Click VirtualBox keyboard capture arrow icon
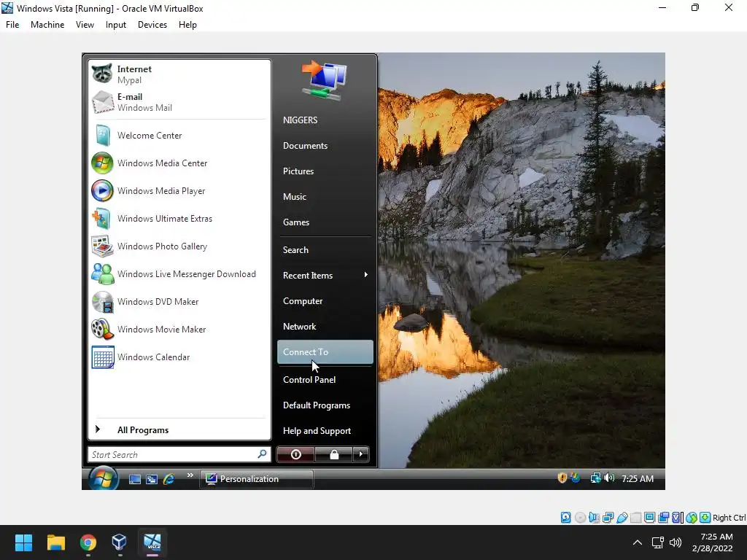 (x=705, y=518)
